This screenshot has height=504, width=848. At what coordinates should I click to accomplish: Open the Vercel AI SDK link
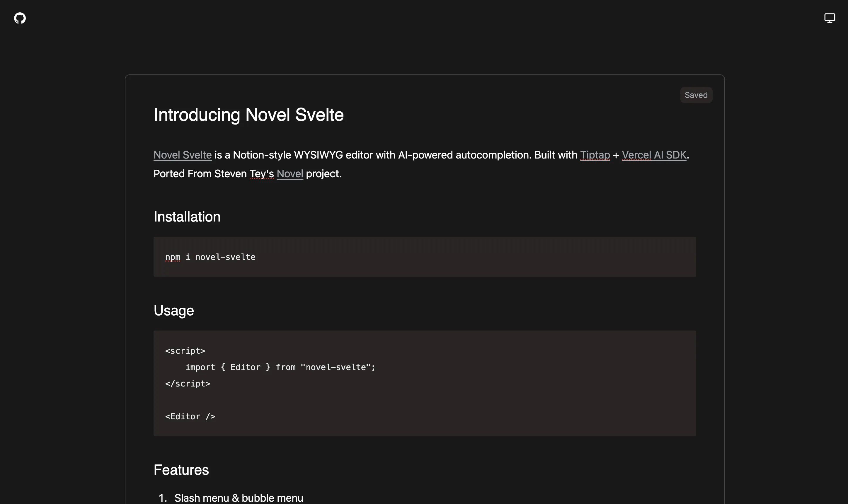tap(654, 155)
